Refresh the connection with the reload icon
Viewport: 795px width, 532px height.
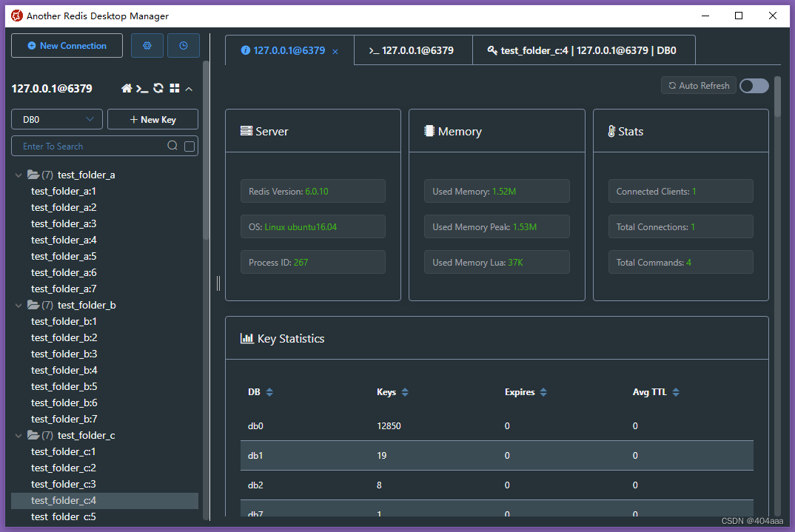158,88
